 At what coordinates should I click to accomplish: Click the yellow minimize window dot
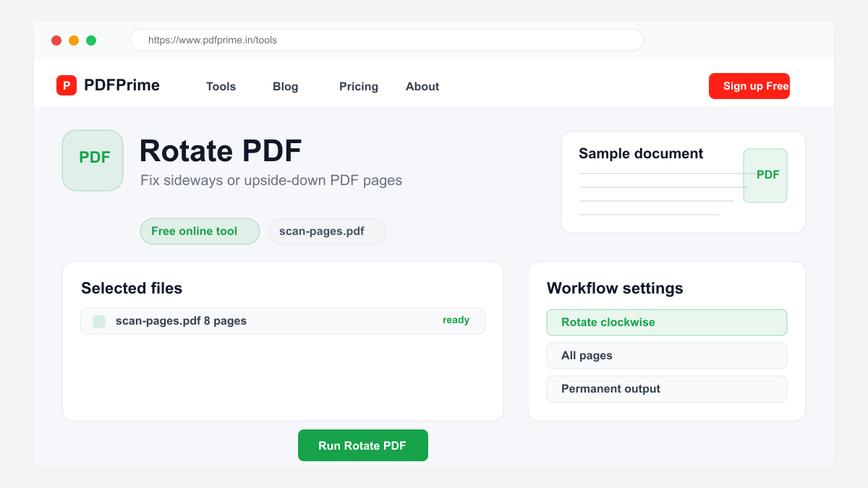coord(74,40)
